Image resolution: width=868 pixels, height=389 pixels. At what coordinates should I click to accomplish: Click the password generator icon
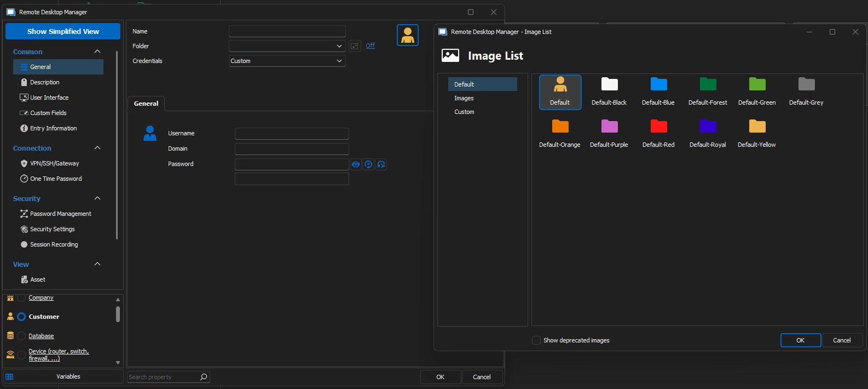[368, 164]
